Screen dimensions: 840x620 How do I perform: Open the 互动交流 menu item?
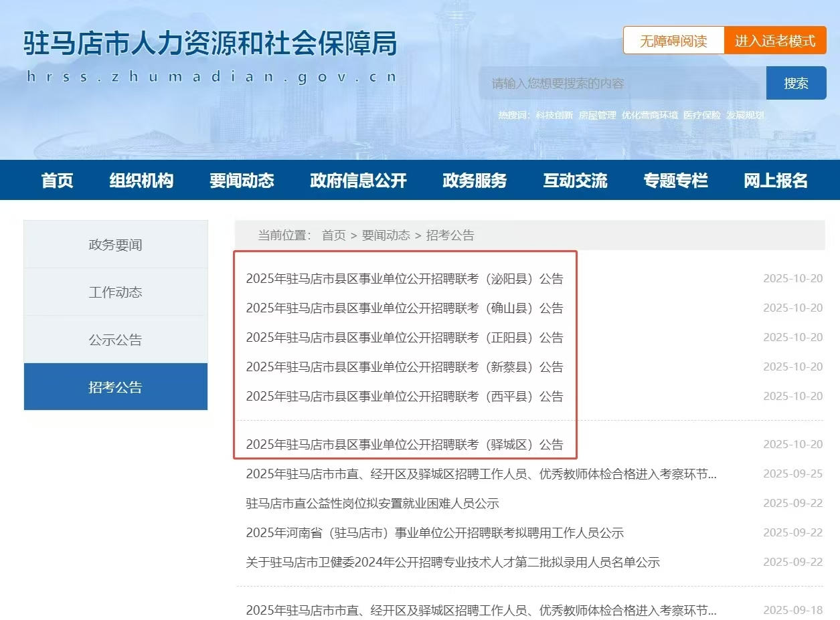click(x=576, y=180)
